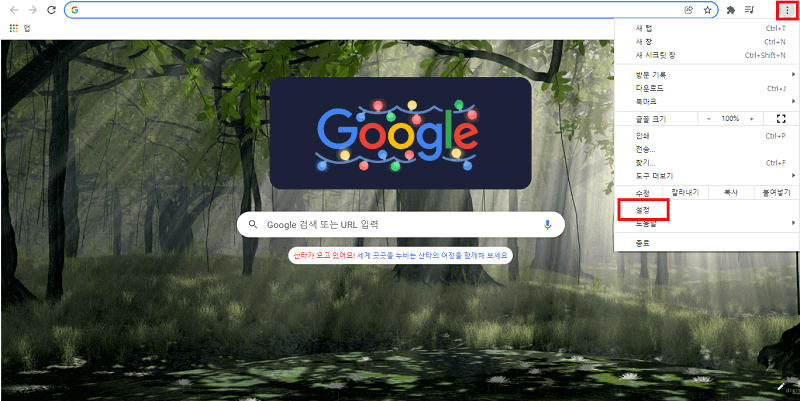Click the 100% zoom value

tap(730, 119)
